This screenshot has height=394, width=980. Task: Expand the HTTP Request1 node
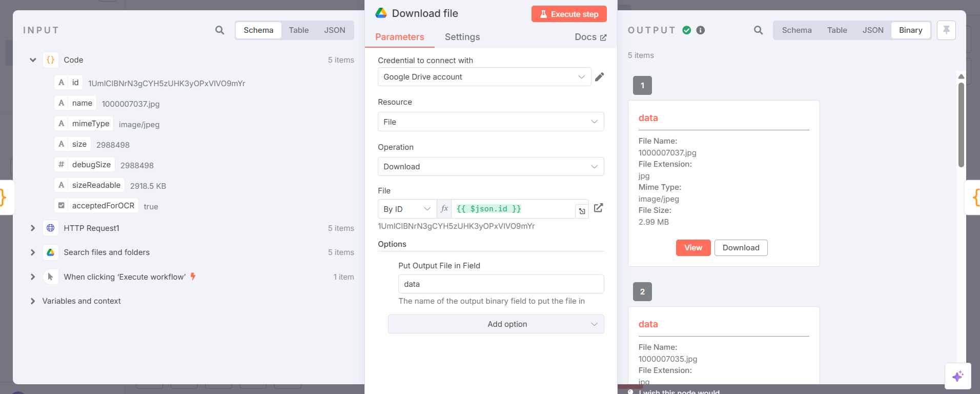coord(33,228)
